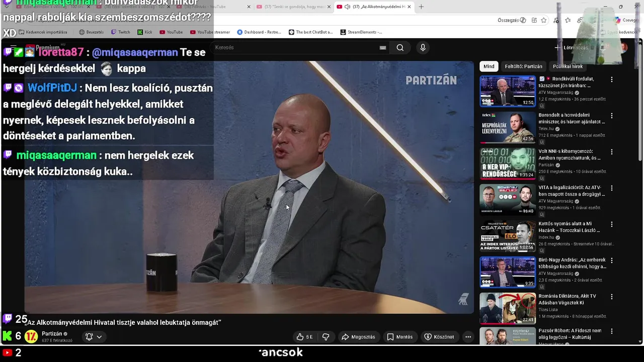The image size is (644, 362).
Task: Expand the notification options chevron
Action: 99,337
